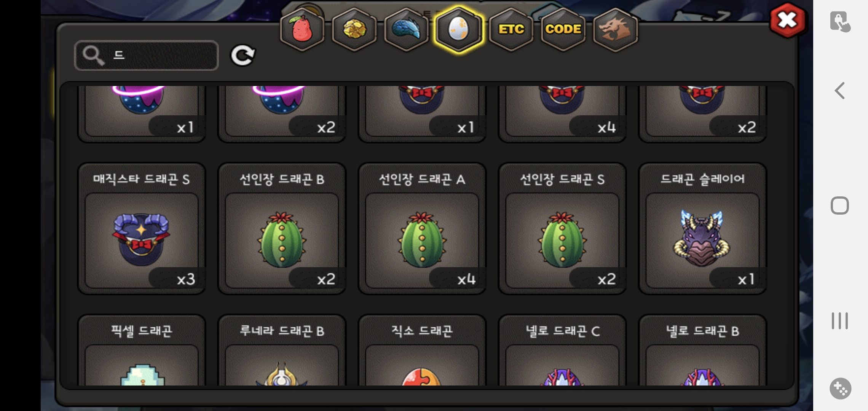Select the 매직스타 드래곤 S egg
Image resolution: width=868 pixels, height=411 pixels.
(142, 229)
